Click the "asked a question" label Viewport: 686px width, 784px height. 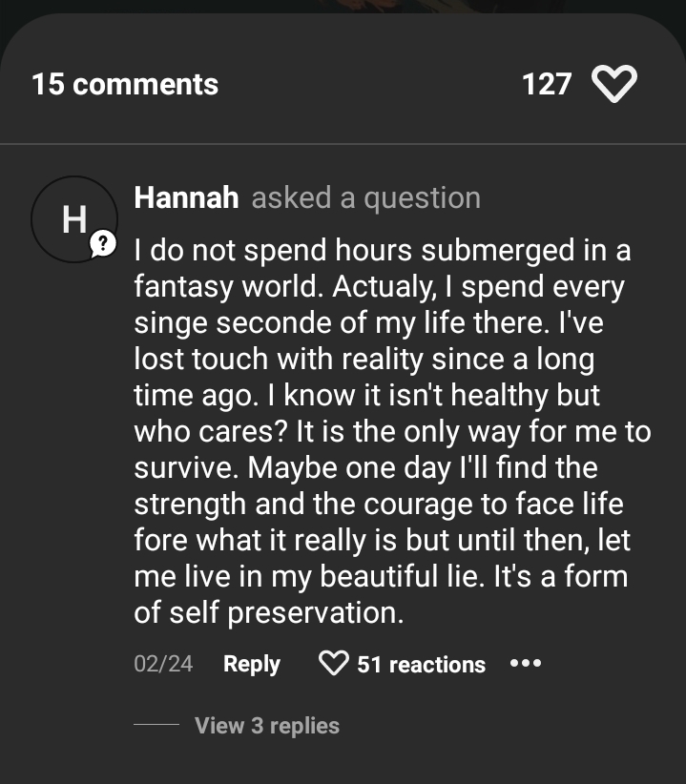(365, 197)
